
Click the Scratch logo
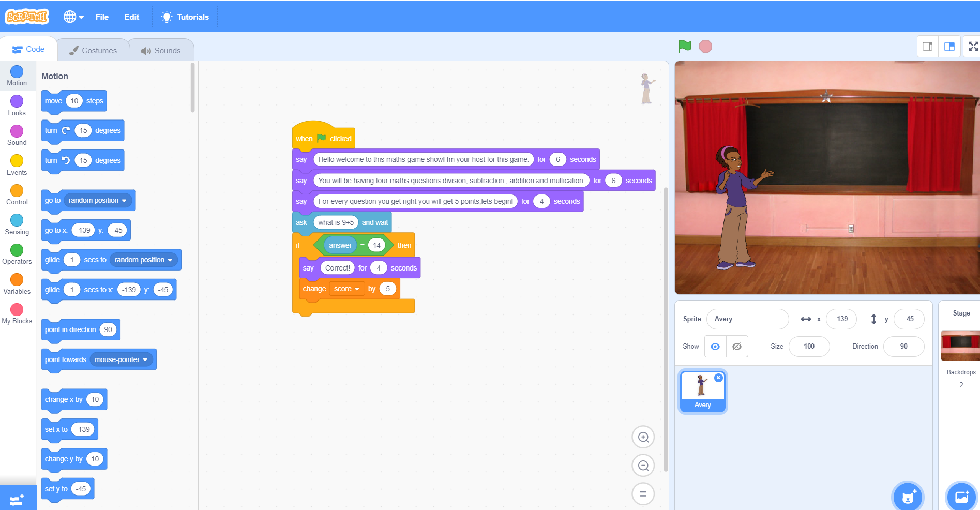coord(27,17)
